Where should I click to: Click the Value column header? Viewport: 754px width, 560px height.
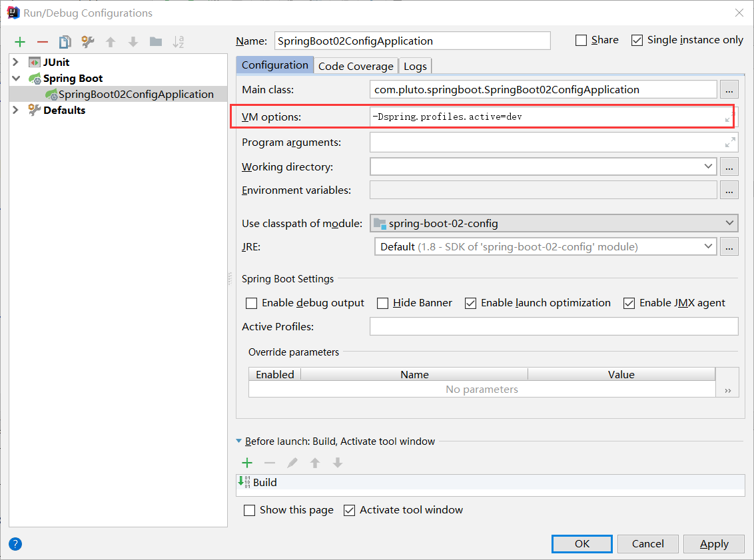click(x=621, y=374)
